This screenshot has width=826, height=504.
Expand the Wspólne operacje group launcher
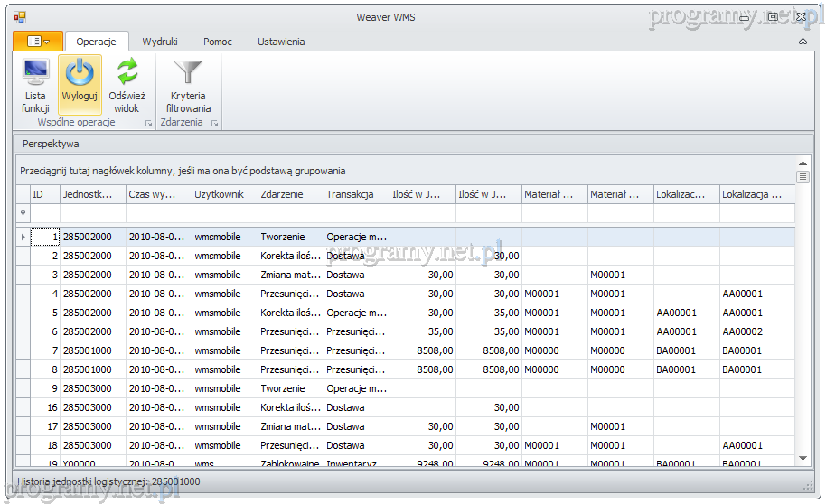(148, 123)
